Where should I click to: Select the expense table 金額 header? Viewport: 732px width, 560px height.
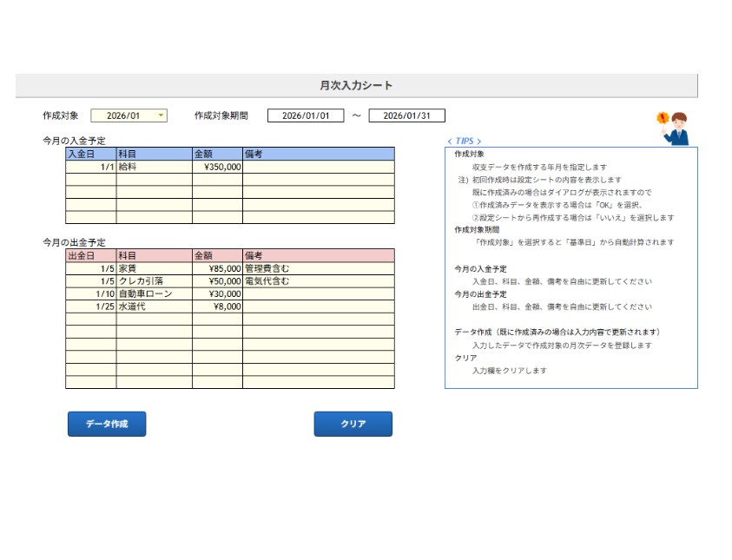tap(217, 256)
